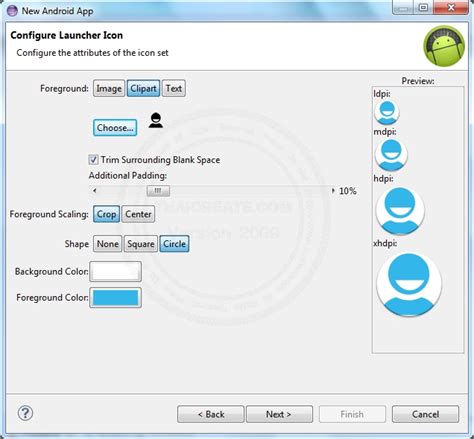Click the 10% padding value text

pos(348,191)
